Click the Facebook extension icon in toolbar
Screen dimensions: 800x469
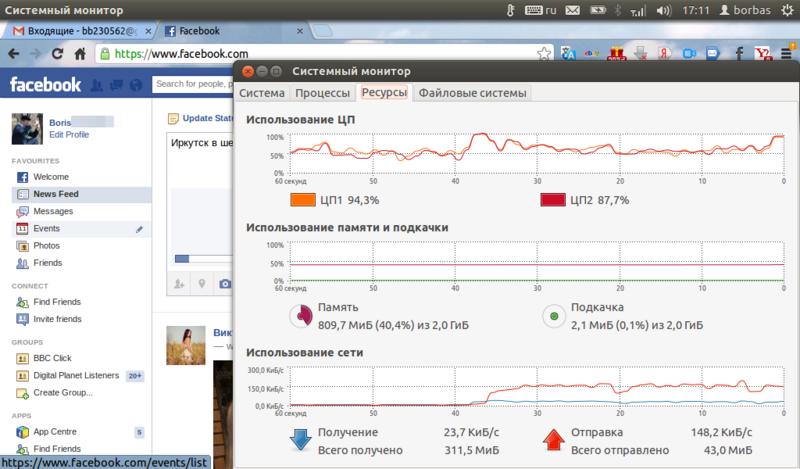pyautogui.click(x=738, y=53)
